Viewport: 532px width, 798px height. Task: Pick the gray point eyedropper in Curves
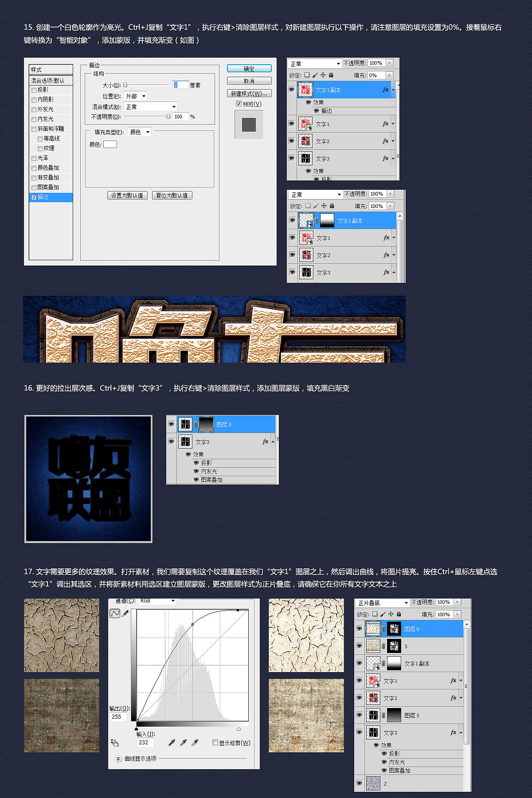pyautogui.click(x=183, y=742)
